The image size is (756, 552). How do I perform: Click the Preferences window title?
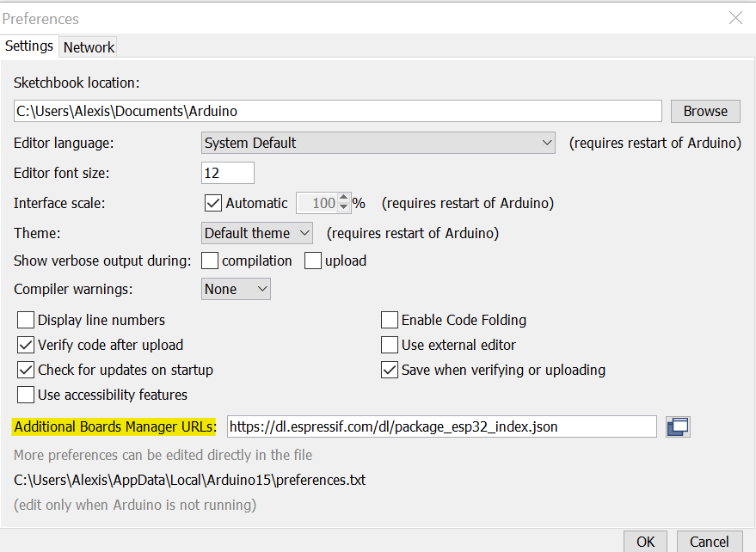(x=40, y=19)
